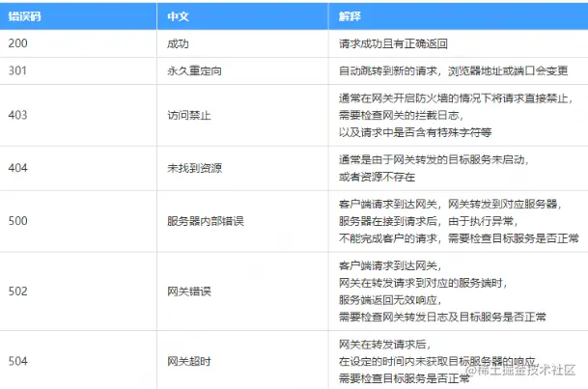This screenshot has width=588, height=389.
Task: Click the line 服务端返回无效响应
Action: click(x=390, y=300)
